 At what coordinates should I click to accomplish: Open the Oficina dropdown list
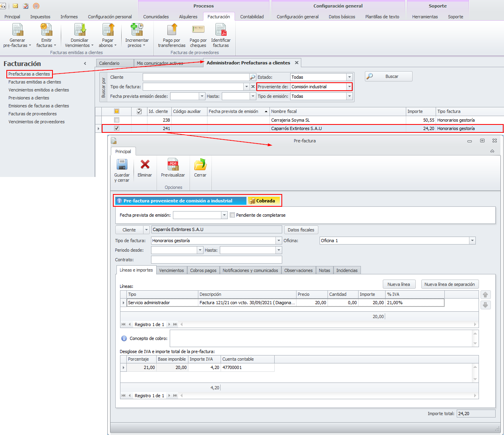coord(472,241)
